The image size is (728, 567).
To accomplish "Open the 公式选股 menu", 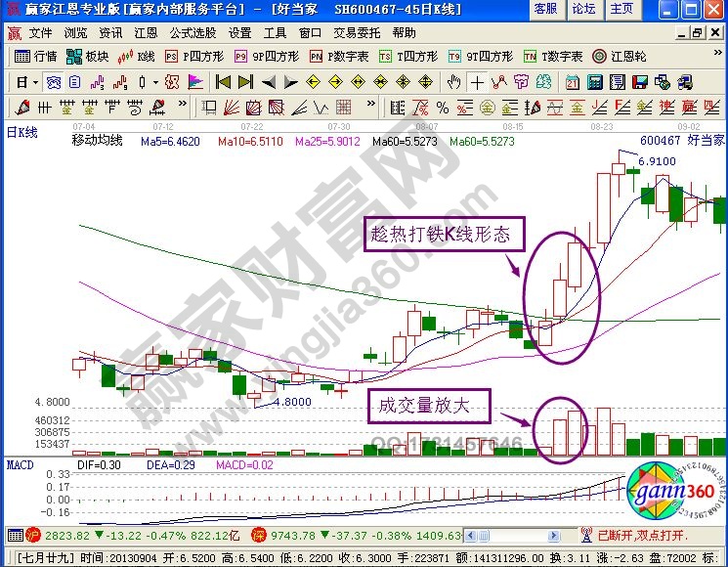I will pos(191,32).
